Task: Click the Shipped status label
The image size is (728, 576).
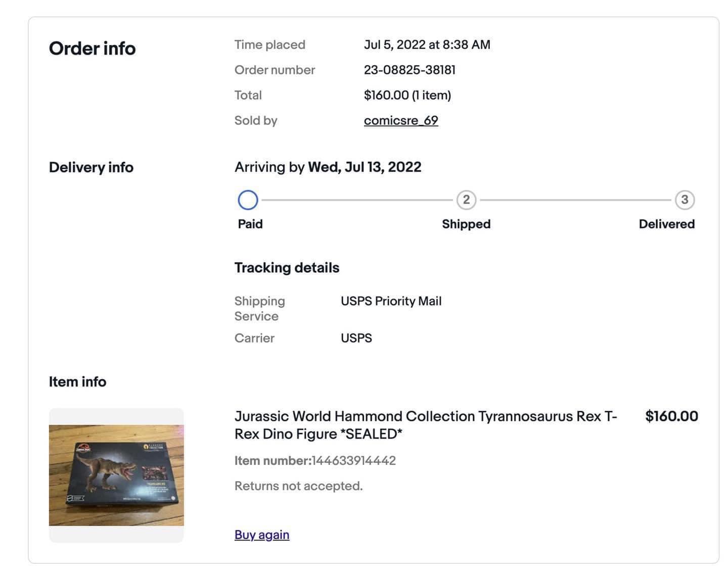Action: (x=466, y=224)
